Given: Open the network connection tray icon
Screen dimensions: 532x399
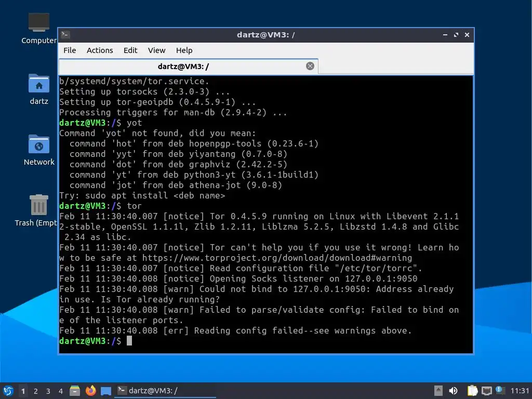Looking at the screenshot, I should coord(486,391).
